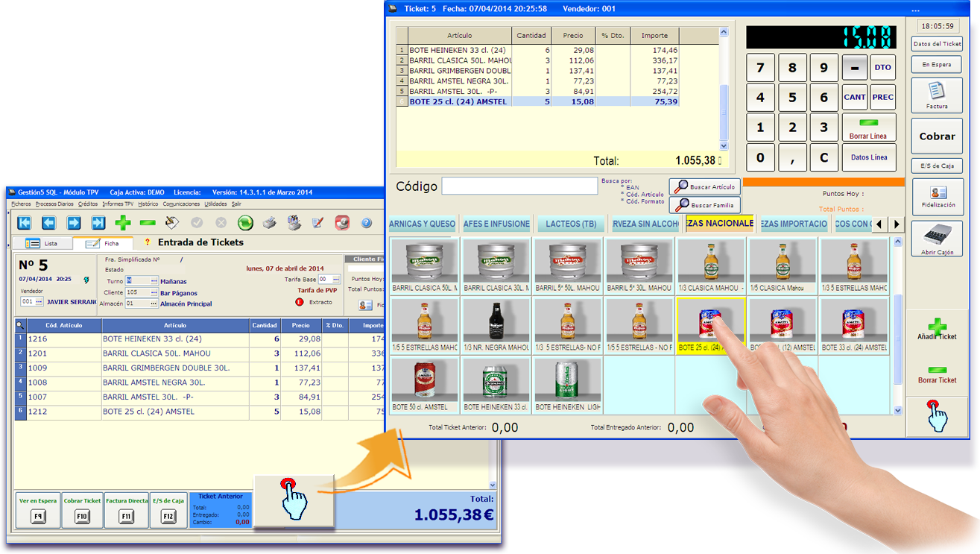
Task: Click the printer icon in Gestión5 toolbar
Action: (x=270, y=222)
